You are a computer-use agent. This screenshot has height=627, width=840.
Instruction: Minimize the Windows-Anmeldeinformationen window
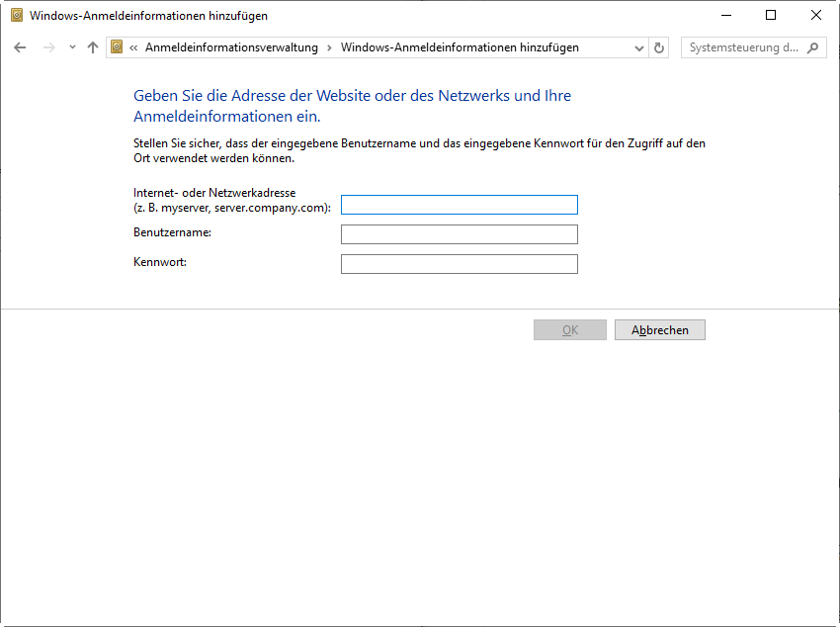(726, 16)
